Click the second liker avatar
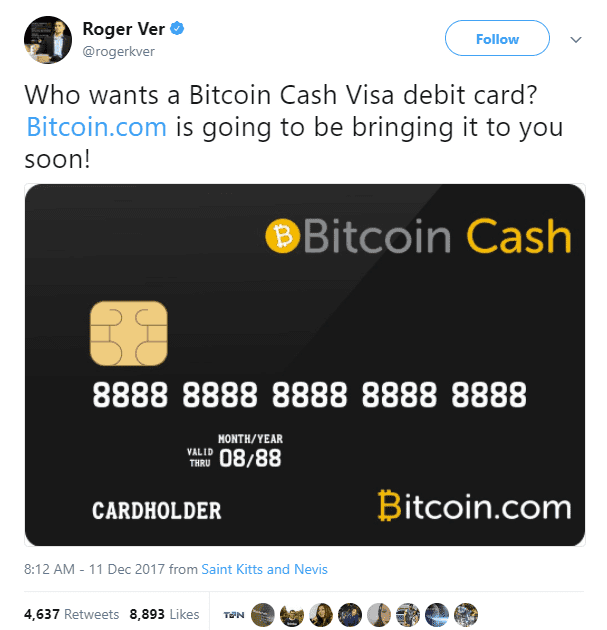 tap(263, 615)
